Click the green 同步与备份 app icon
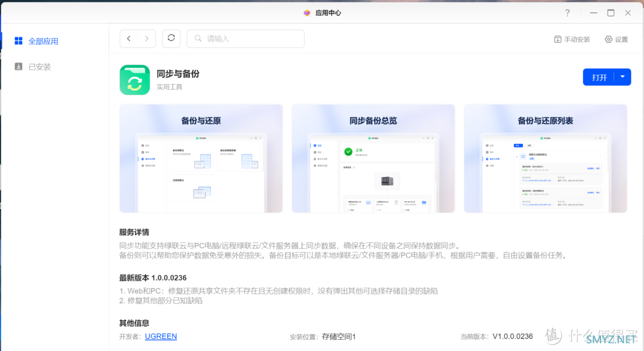Viewport: 644px width, 351px height. tap(135, 80)
